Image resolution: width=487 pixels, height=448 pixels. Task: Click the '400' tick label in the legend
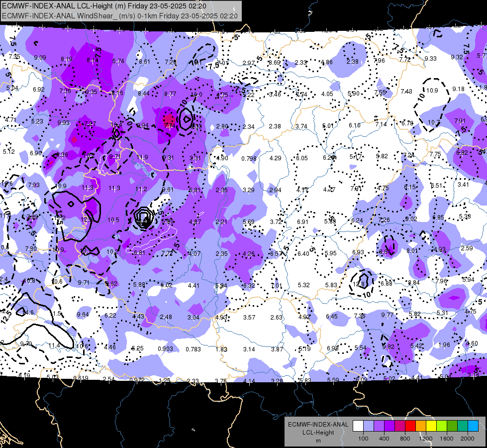pos(384,439)
